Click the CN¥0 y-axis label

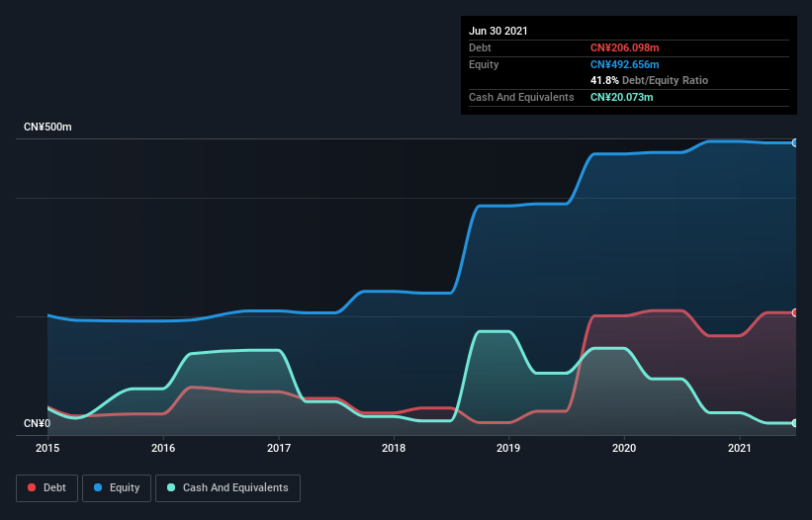pyautogui.click(x=38, y=423)
